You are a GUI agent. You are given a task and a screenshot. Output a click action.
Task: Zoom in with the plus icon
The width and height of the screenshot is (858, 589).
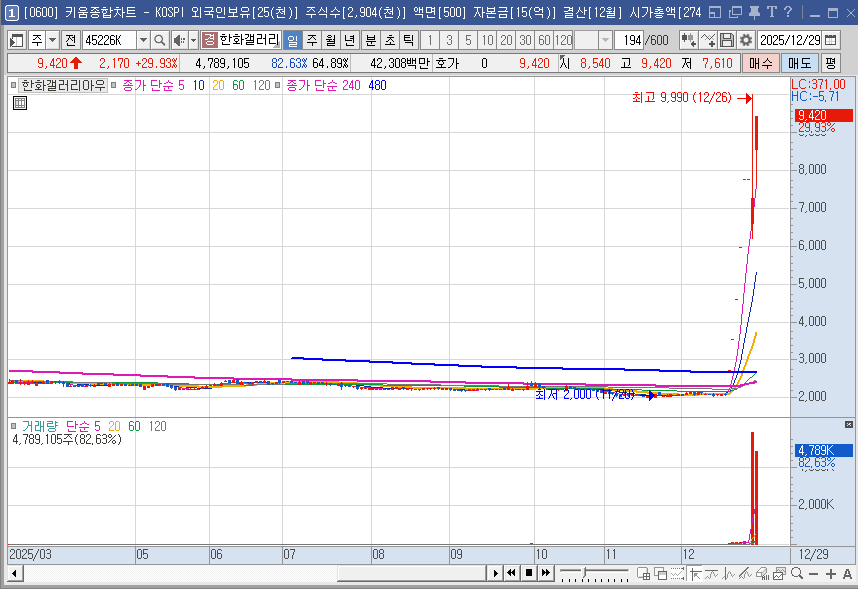pos(831,574)
